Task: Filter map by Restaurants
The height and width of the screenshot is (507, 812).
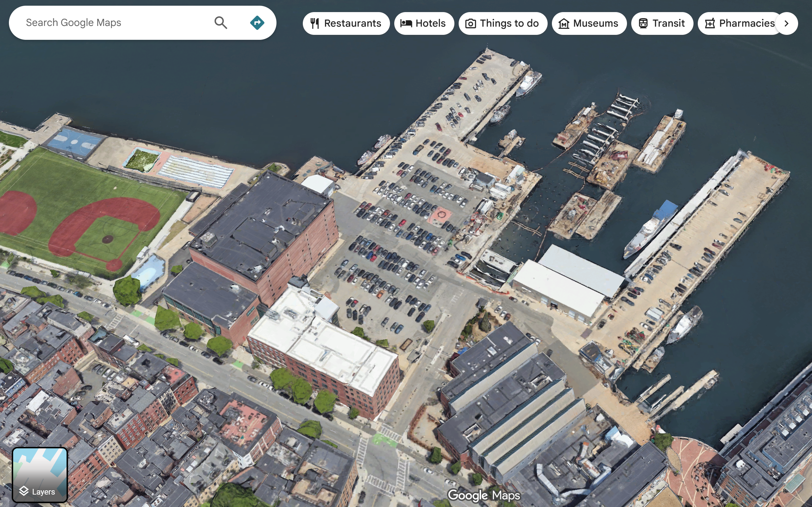Action: tap(346, 23)
